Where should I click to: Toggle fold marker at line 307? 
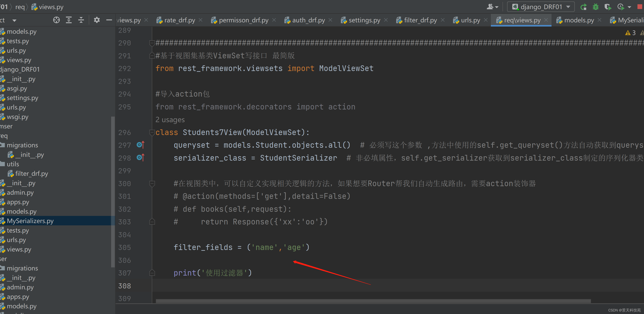coord(152,273)
